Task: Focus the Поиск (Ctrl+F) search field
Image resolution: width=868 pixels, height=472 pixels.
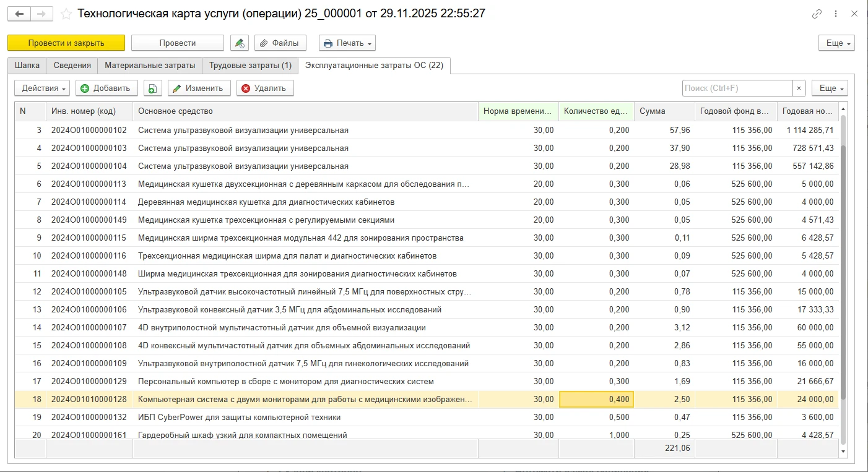Action: click(737, 88)
